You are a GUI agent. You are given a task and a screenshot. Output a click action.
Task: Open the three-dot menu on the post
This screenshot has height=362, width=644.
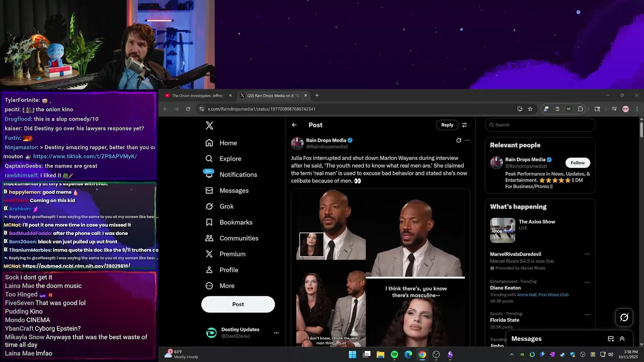tap(467, 140)
